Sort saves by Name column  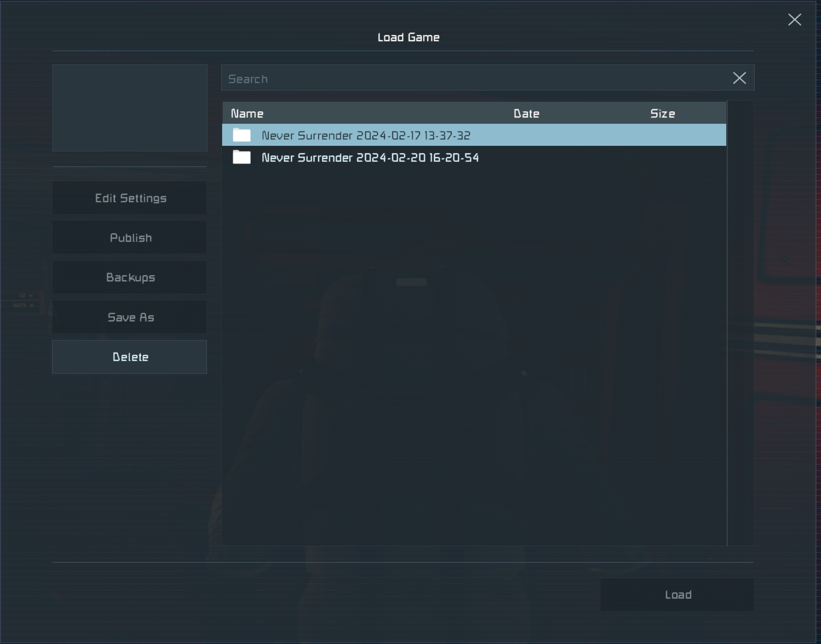point(247,114)
